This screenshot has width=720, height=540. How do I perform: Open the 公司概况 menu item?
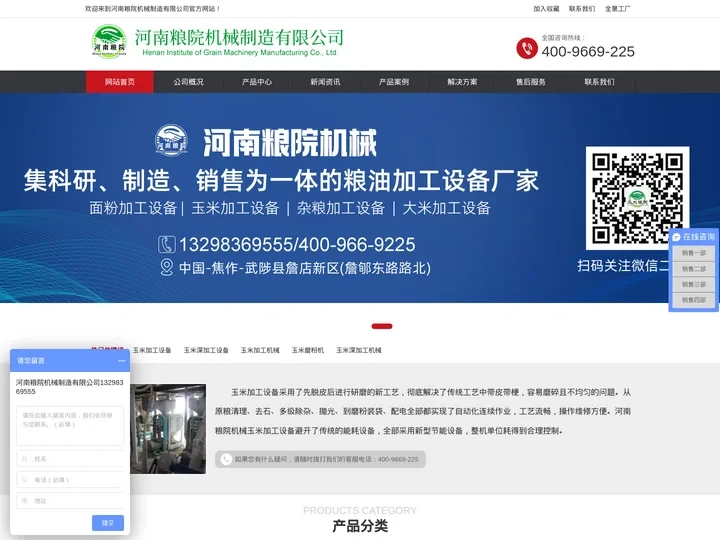point(188,82)
